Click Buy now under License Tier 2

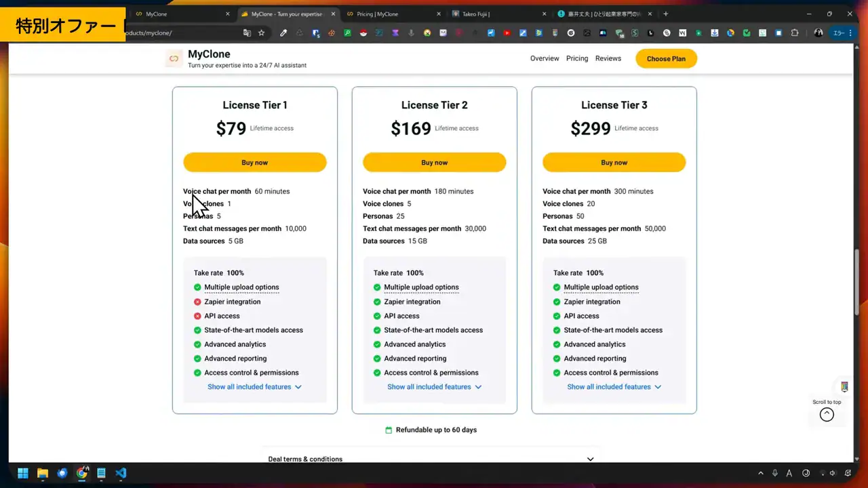click(x=434, y=162)
